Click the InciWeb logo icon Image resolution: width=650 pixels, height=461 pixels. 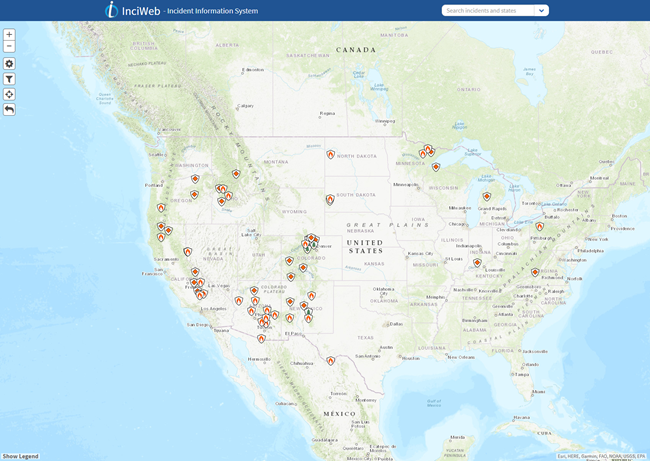(112, 10)
